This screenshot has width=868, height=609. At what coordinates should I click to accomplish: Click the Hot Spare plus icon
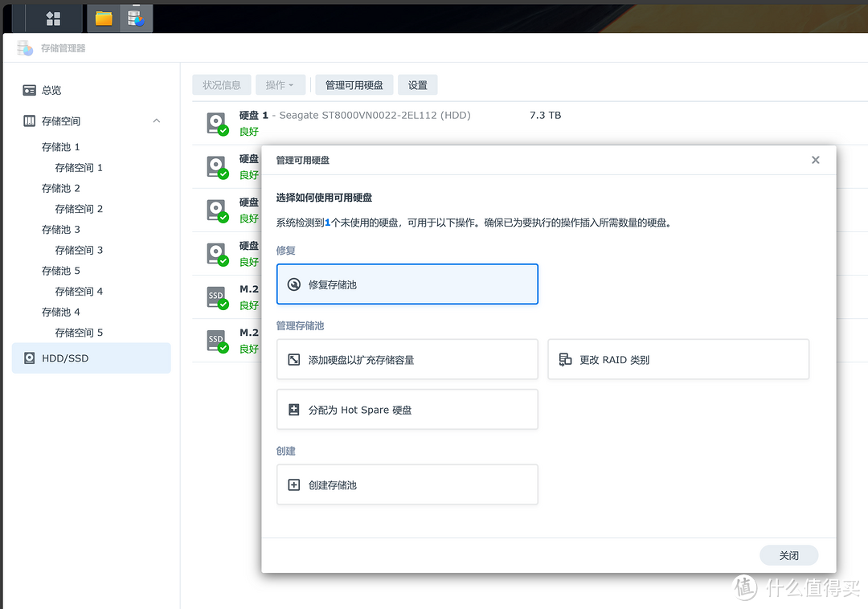click(294, 409)
